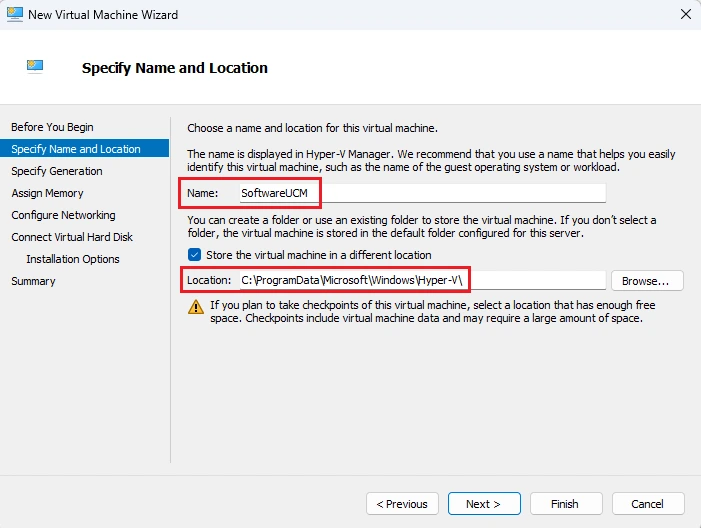Click the yellow warning triangle icon

tap(196, 307)
